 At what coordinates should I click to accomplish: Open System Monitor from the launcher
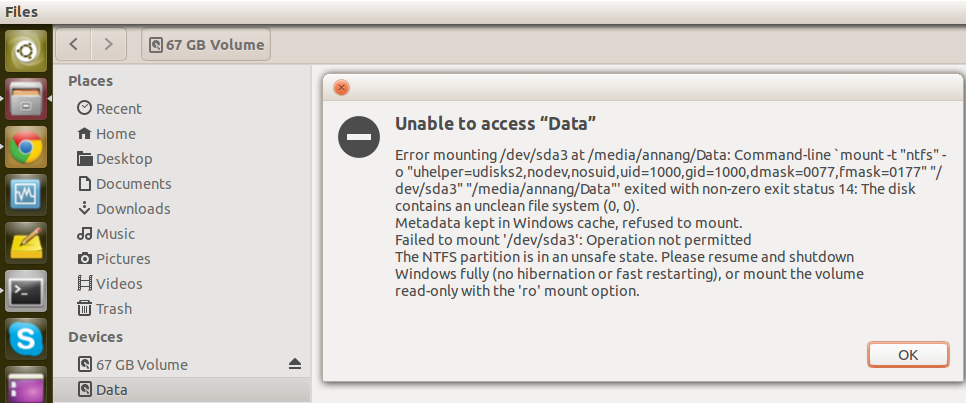click(26, 194)
